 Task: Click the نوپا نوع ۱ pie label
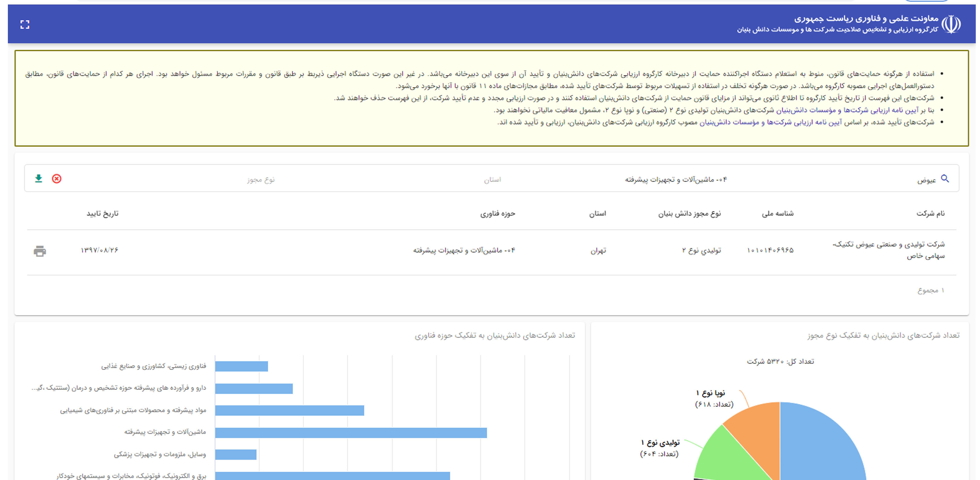pyautogui.click(x=714, y=398)
